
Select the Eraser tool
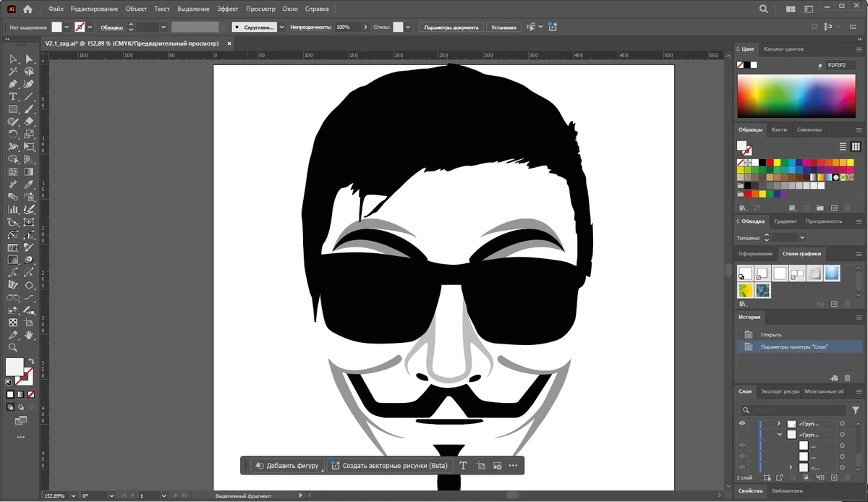29,121
